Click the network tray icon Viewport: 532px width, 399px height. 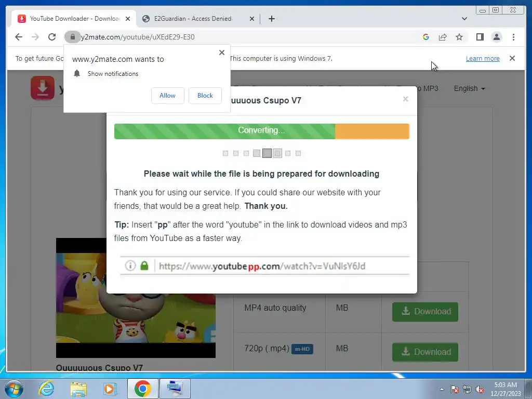click(467, 389)
